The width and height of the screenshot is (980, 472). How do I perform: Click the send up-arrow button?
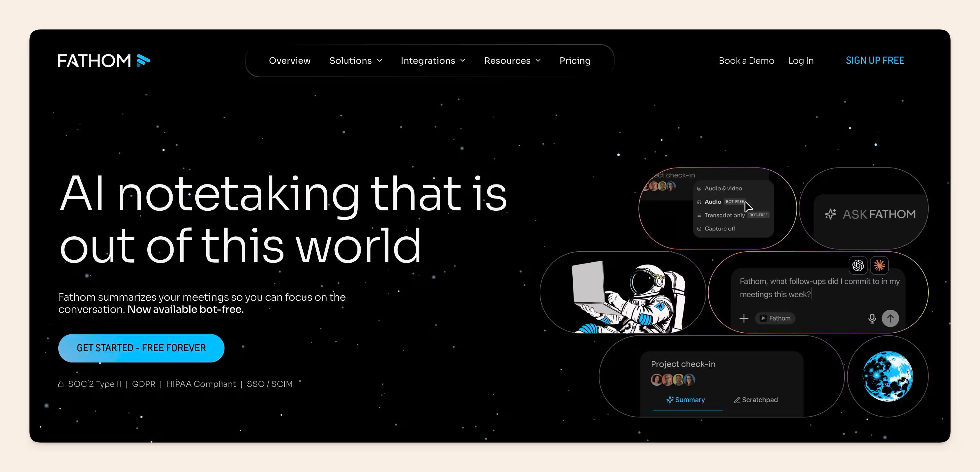pyautogui.click(x=890, y=318)
